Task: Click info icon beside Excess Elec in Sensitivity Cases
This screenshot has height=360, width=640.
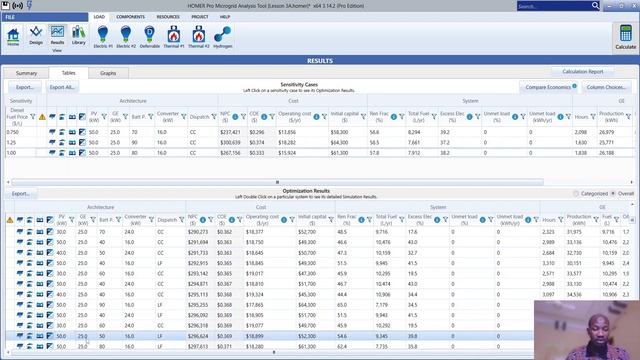Action: 470,117
